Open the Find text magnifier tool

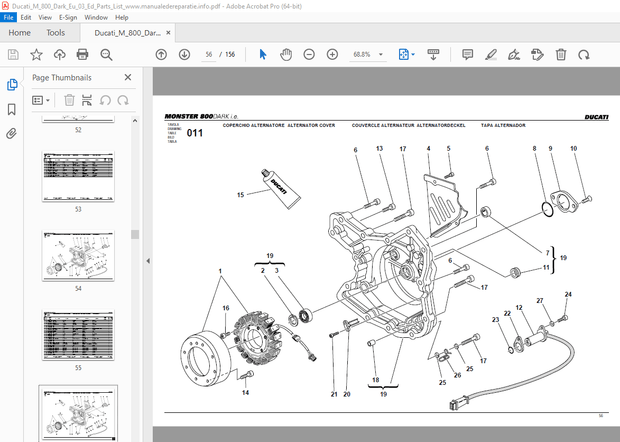(106, 55)
